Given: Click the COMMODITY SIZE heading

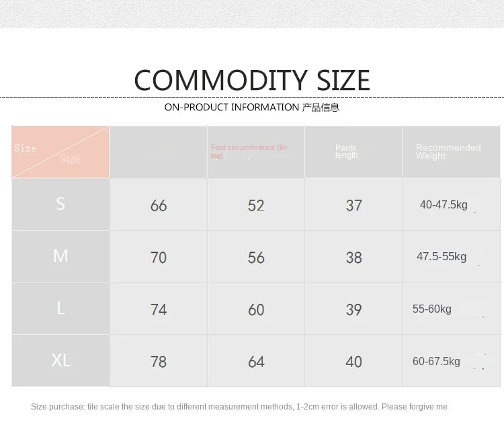Looking at the screenshot, I should 252,81.
